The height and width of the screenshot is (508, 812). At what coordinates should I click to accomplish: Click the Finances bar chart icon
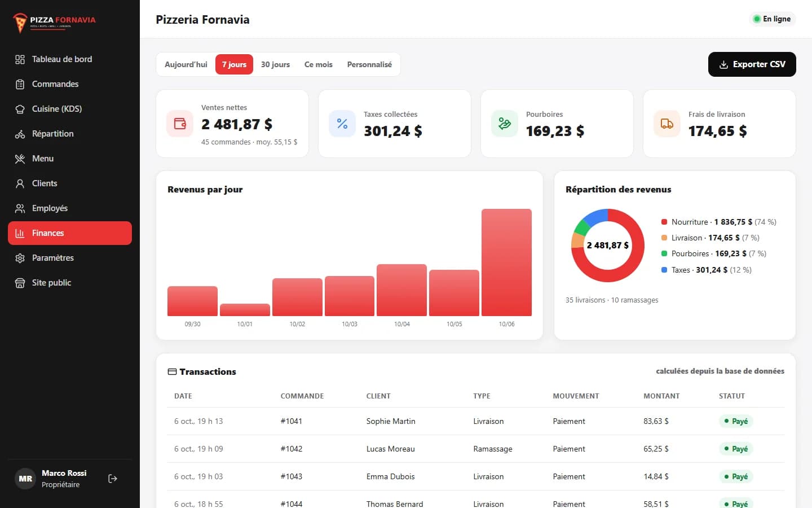(x=20, y=233)
